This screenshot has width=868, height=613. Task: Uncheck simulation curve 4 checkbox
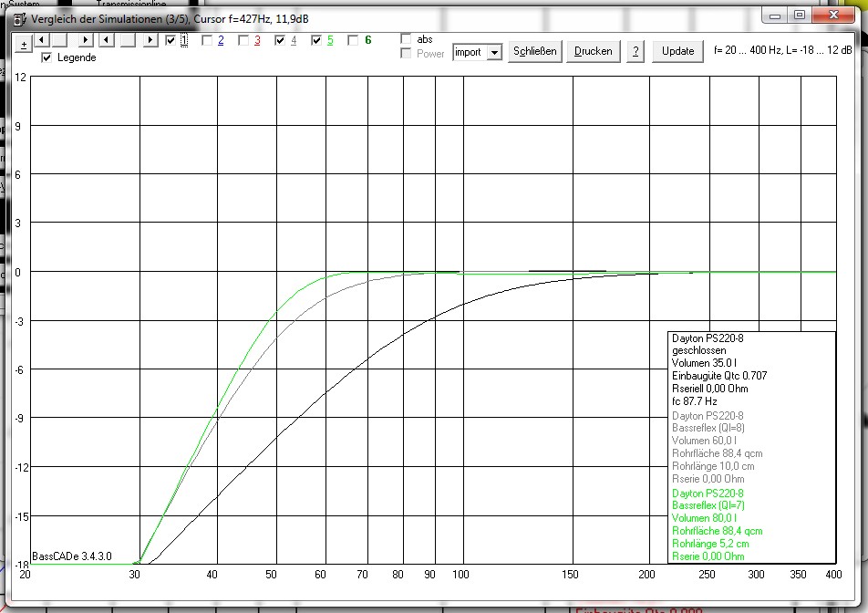click(x=280, y=40)
